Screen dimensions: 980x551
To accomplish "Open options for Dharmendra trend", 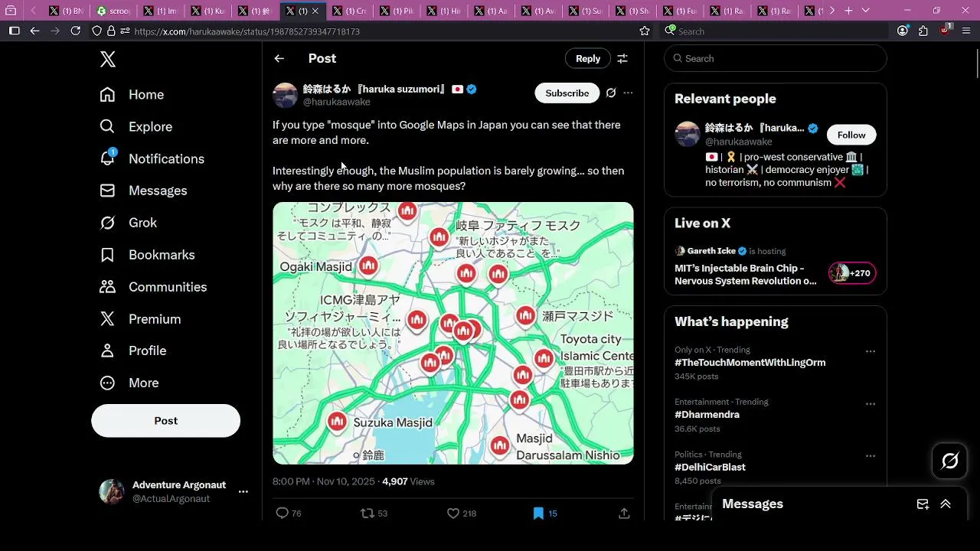I will coord(871,403).
